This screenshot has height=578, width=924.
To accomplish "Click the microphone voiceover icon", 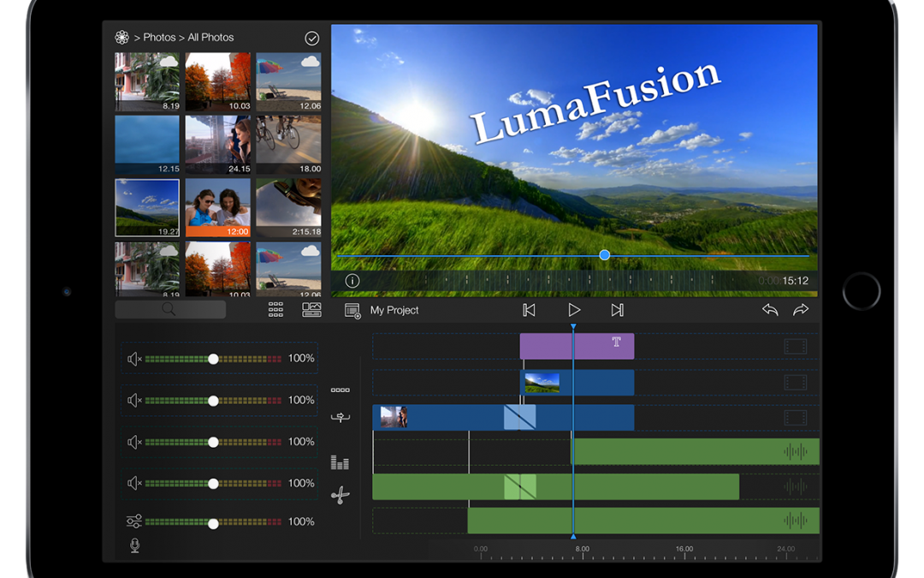I will click(135, 546).
